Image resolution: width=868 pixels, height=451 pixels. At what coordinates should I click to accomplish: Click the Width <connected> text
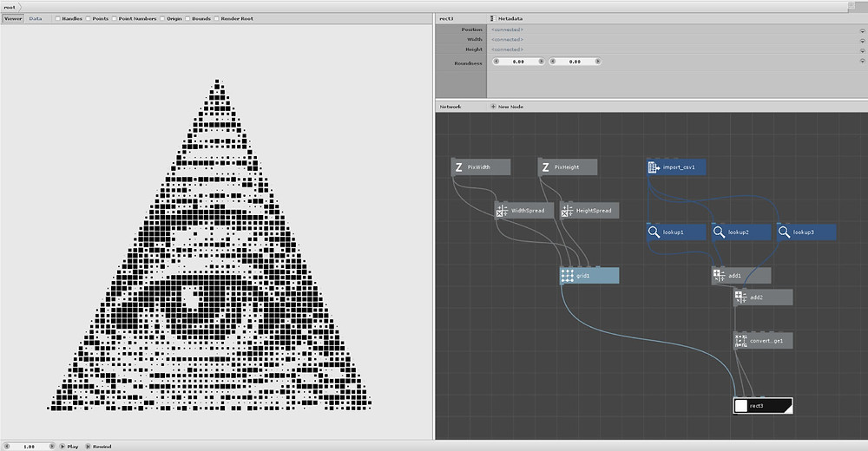point(507,39)
